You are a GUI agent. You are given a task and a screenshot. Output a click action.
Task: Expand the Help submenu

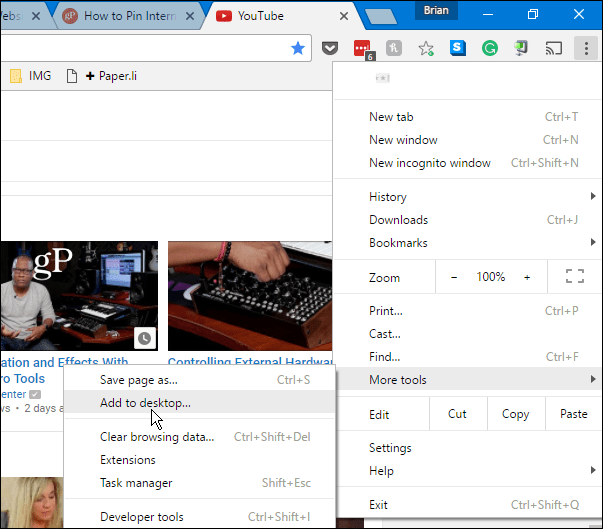(467, 471)
